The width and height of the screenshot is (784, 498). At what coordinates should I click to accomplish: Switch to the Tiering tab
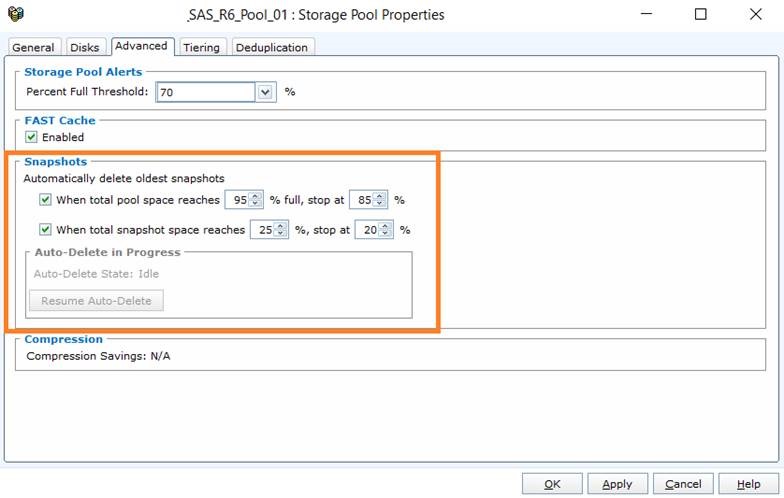tap(202, 48)
